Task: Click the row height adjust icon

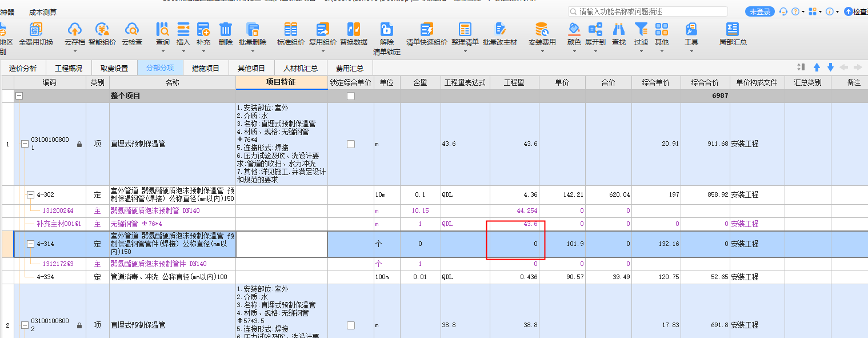Action: [x=801, y=67]
